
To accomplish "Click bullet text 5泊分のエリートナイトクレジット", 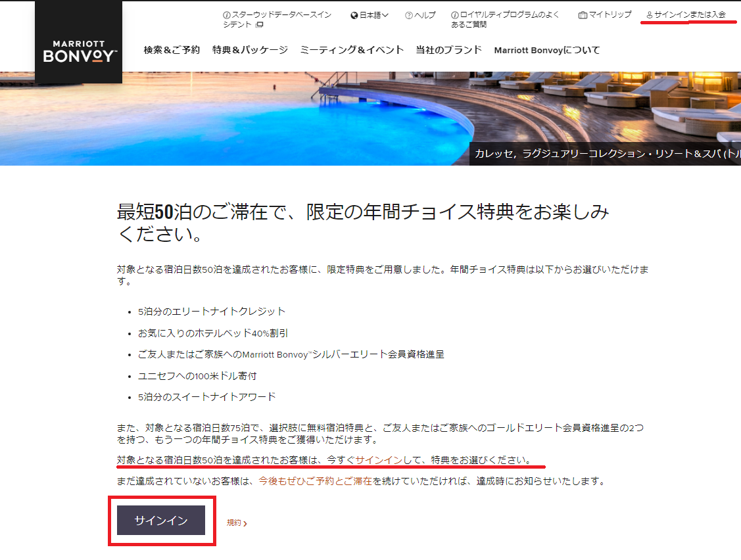I will pos(212,312).
